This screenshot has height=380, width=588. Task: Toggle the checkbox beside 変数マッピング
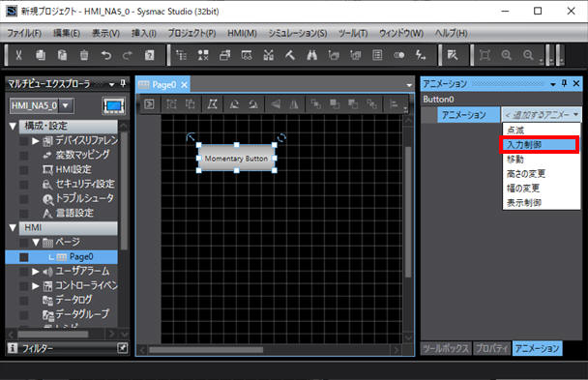pyautogui.click(x=23, y=155)
